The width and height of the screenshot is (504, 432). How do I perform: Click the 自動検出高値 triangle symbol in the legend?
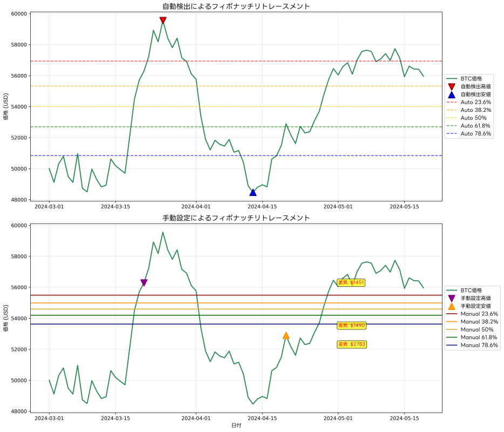point(451,86)
